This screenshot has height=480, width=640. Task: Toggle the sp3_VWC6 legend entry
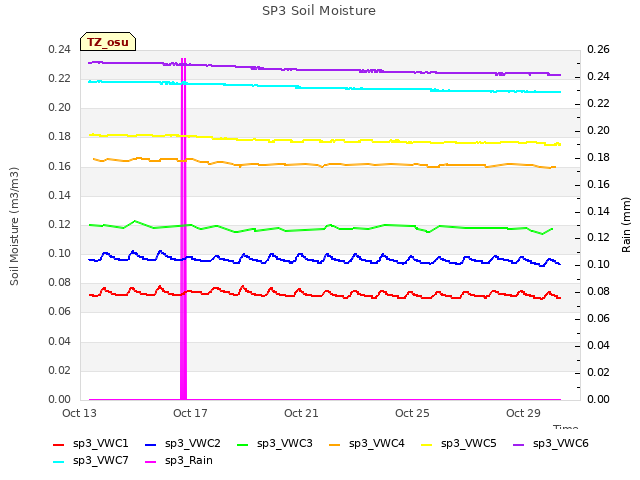pos(551,443)
